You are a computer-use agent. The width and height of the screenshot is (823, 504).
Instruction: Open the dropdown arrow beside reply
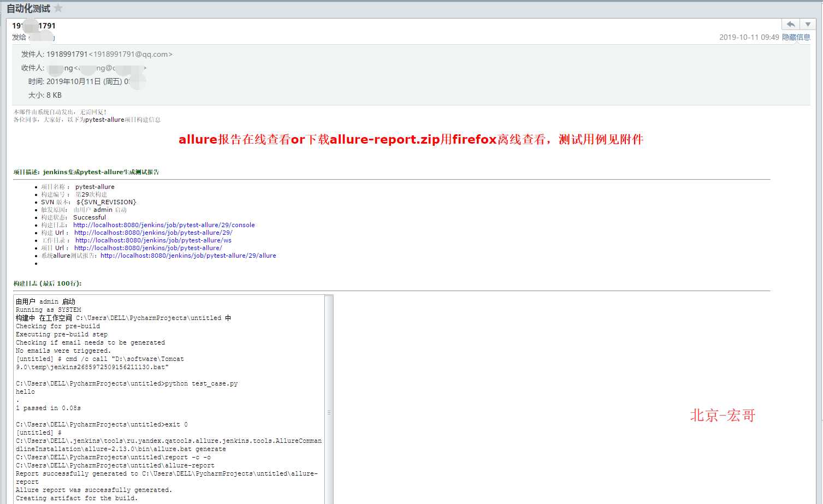click(808, 24)
